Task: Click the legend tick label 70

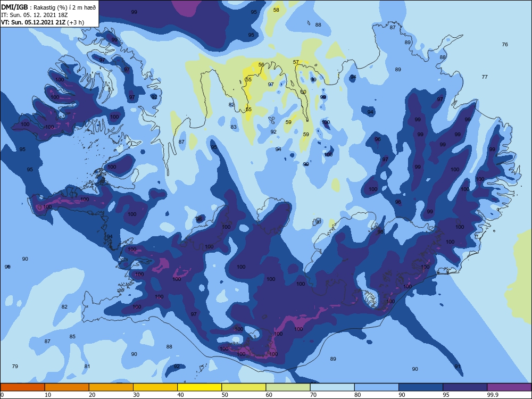Action: tap(313, 395)
